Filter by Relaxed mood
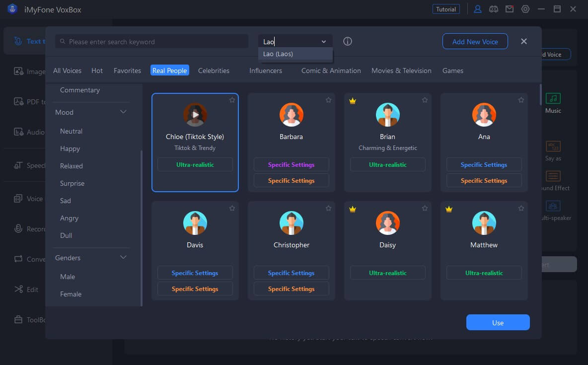The image size is (588, 365). coord(71,166)
